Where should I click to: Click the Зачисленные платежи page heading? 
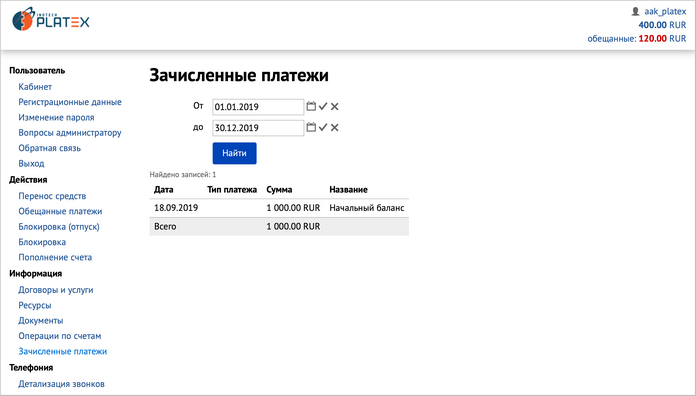pyautogui.click(x=239, y=75)
